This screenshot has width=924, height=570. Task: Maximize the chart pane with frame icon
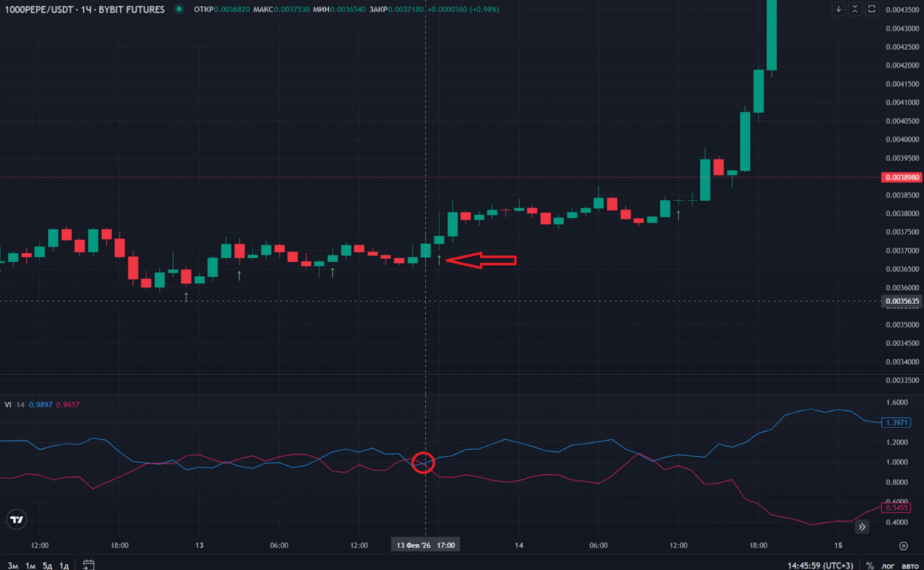tap(872, 9)
